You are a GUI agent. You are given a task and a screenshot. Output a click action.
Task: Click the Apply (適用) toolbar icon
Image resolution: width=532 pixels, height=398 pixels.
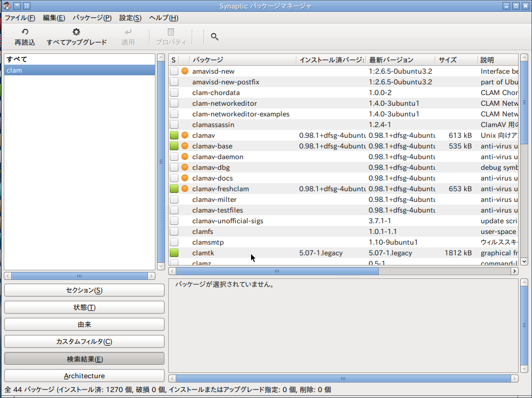point(128,32)
